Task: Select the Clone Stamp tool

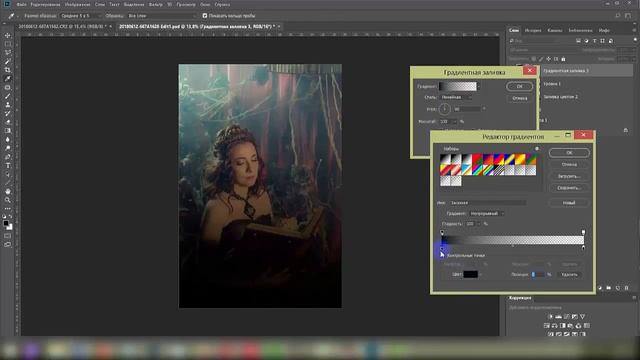Action: coord(7,104)
